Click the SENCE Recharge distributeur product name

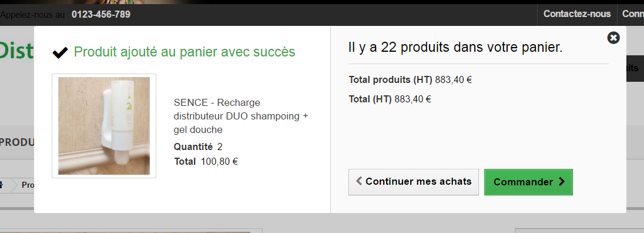[x=241, y=116]
